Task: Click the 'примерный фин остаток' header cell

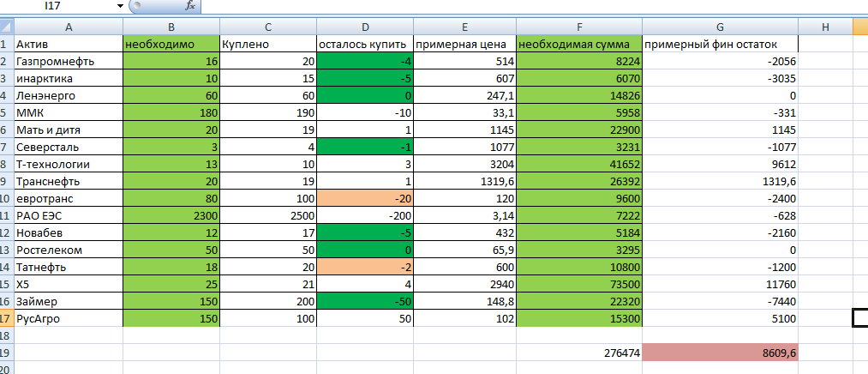Action: click(720, 45)
